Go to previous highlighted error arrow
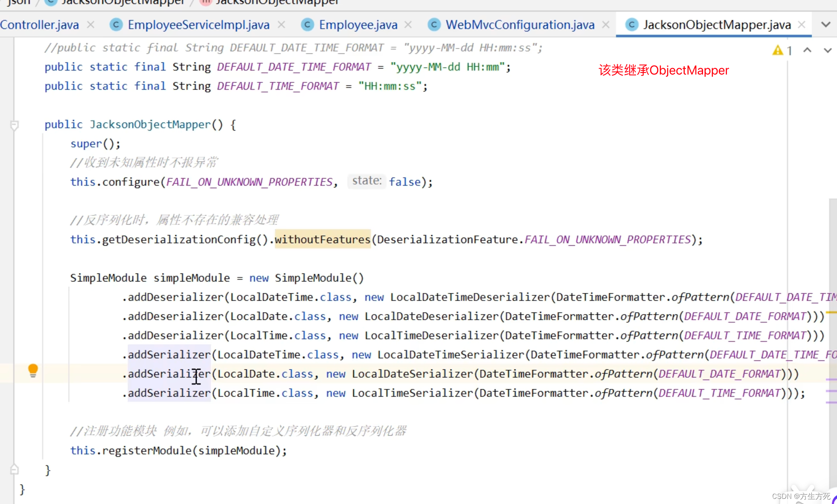 click(807, 50)
